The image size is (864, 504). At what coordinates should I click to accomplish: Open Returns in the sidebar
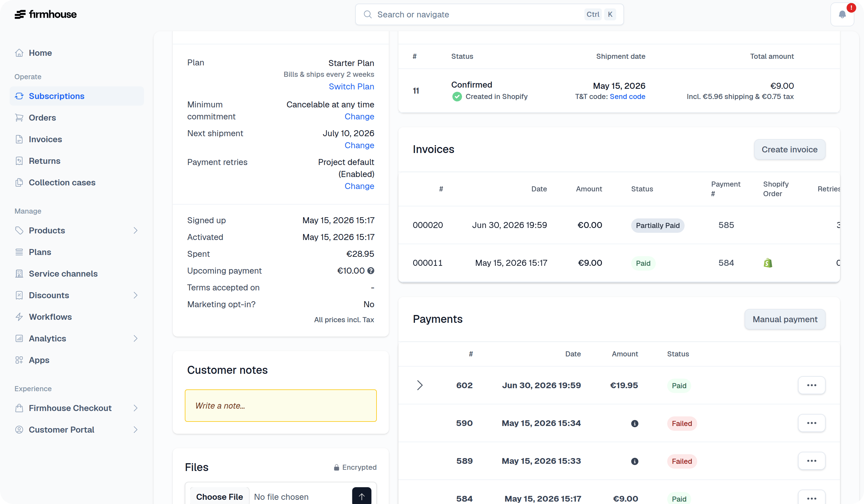click(x=77, y=161)
